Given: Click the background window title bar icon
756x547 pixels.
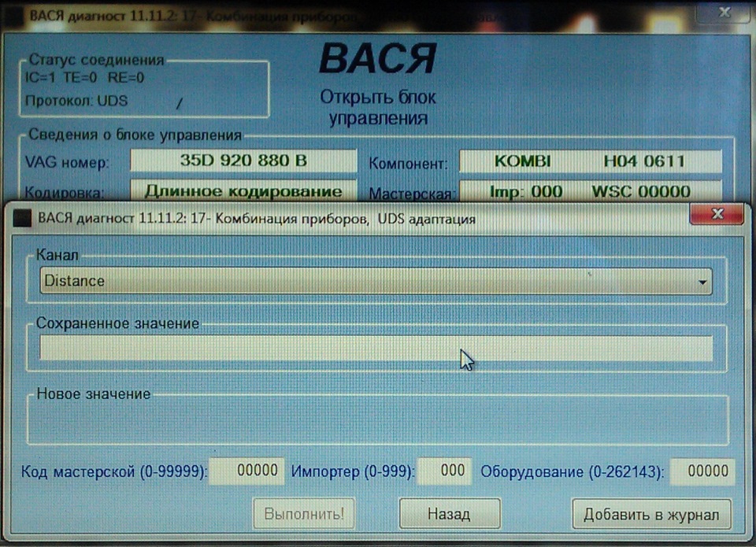Looking at the screenshot, I should pyautogui.click(x=13, y=16).
